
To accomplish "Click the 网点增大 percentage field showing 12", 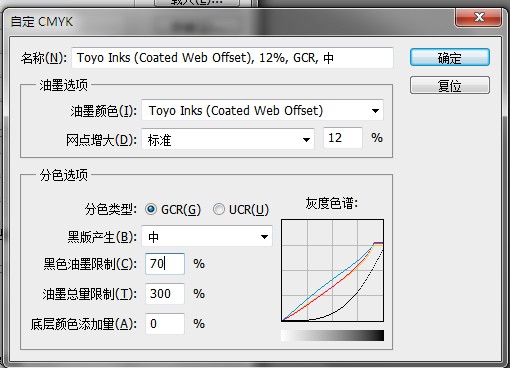I will 343,138.
